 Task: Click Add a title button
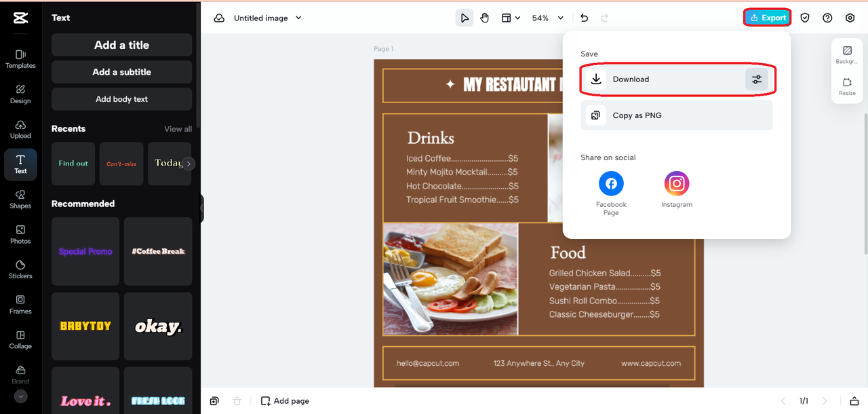[122, 45]
